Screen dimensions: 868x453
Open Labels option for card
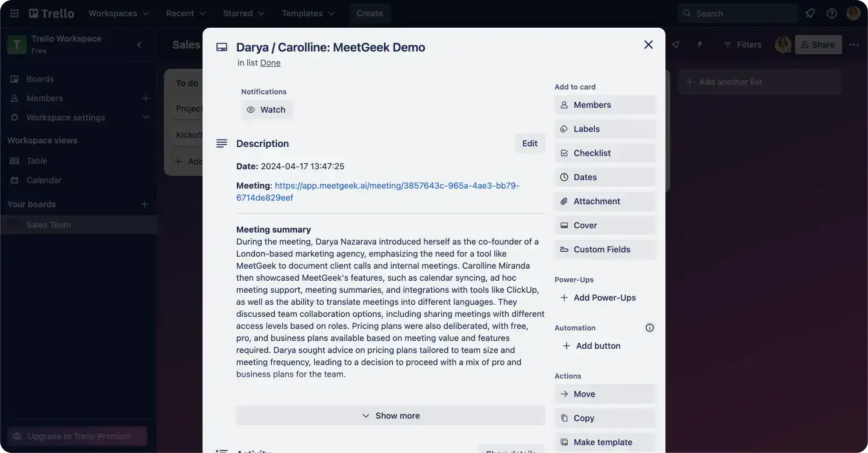point(605,129)
